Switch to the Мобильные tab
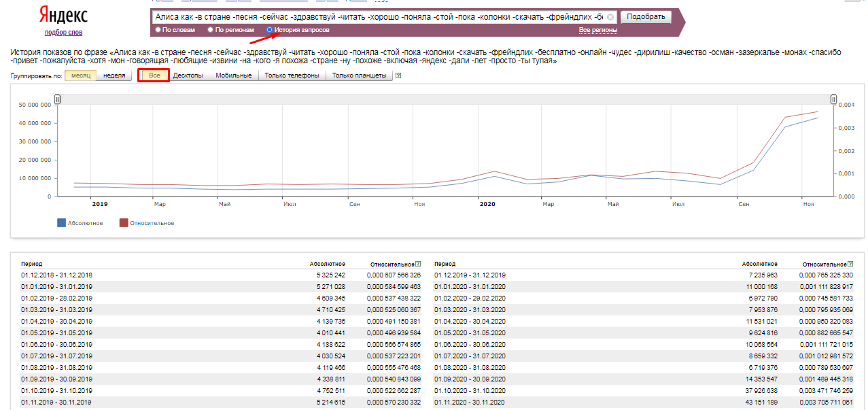 pyautogui.click(x=233, y=75)
